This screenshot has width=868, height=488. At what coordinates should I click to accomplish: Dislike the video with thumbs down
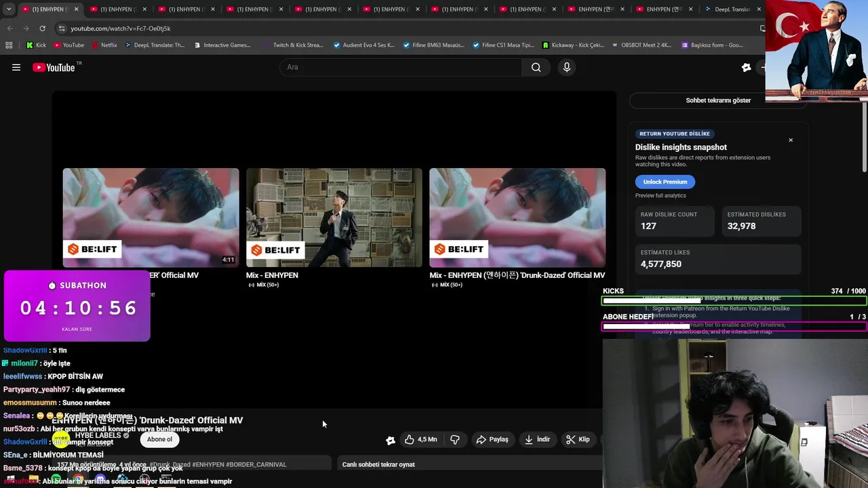pos(455,439)
